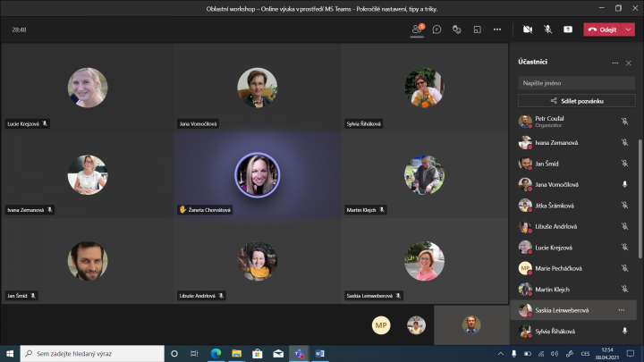Expand the leave options dropdown arrow
Screen dimensions: 644x362
[x=629, y=29]
